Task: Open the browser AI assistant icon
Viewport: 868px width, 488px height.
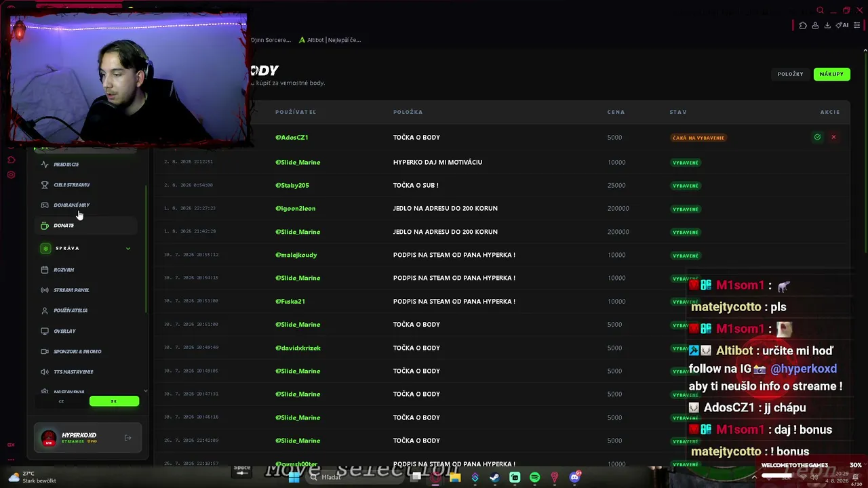Action: coord(842,25)
